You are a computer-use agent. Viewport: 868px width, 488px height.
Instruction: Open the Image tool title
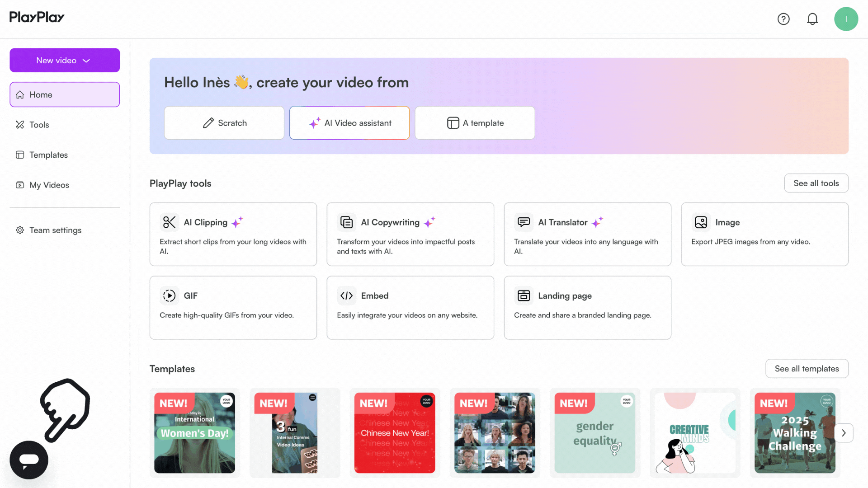(727, 222)
